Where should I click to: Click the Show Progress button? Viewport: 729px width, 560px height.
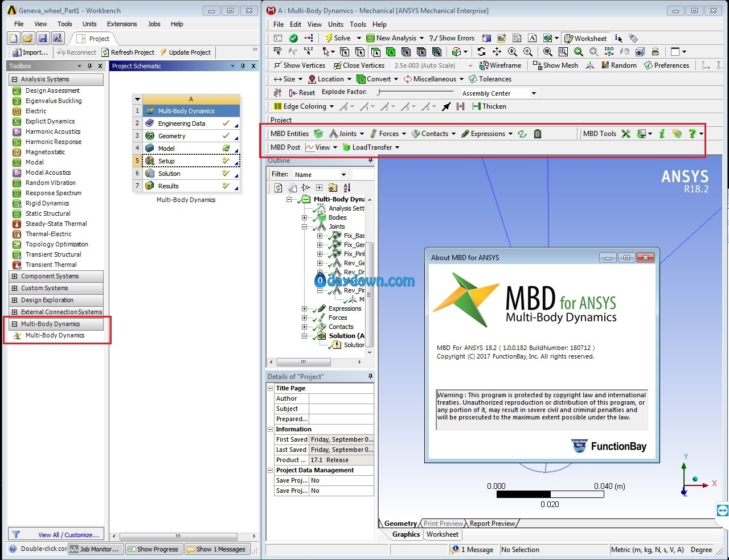pos(153,549)
